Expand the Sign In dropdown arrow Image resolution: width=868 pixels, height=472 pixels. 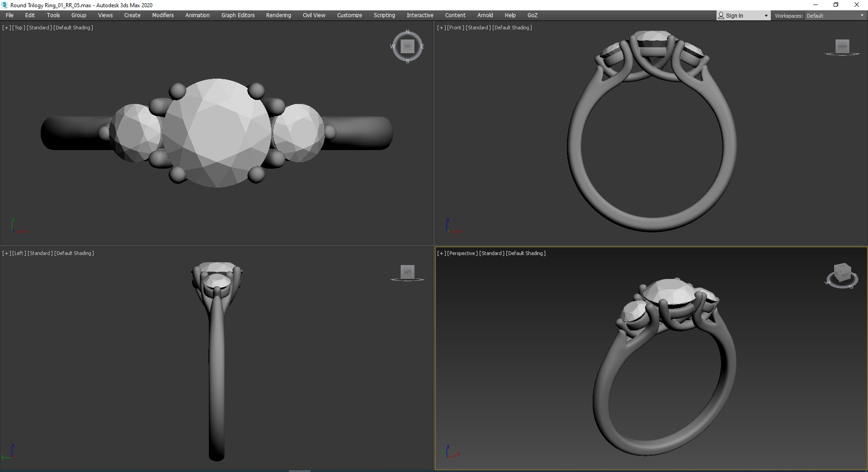(x=766, y=16)
